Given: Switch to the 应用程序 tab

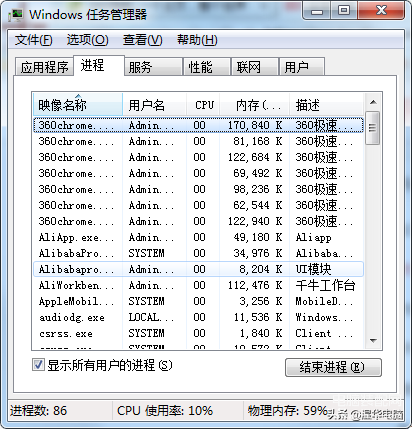Looking at the screenshot, I should pyautogui.click(x=44, y=67).
